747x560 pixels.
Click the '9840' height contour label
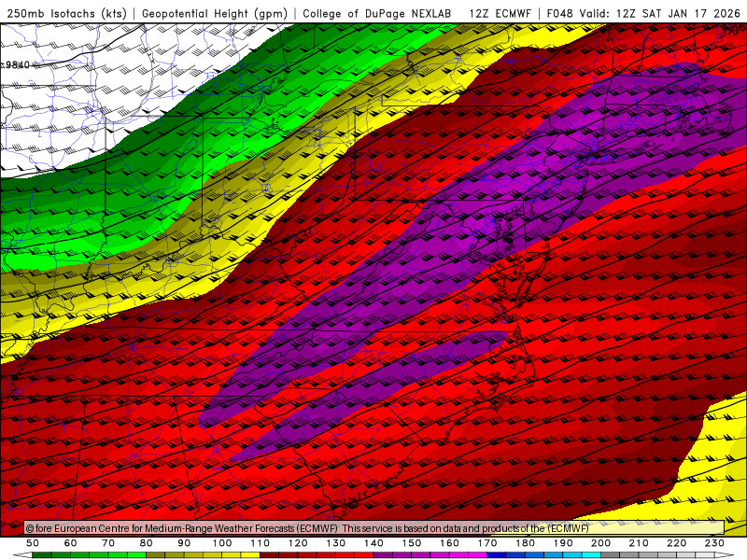point(17,64)
